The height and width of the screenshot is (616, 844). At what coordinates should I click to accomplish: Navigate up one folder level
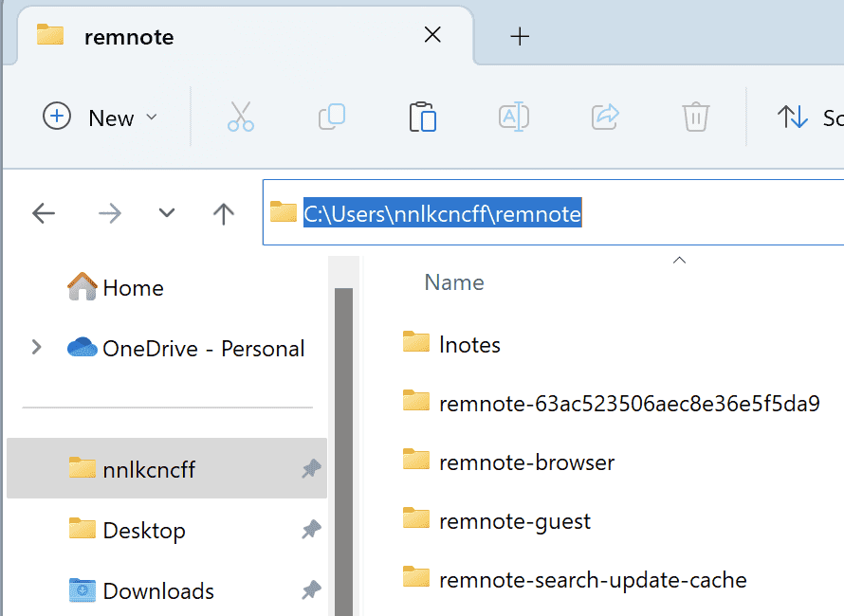click(224, 213)
